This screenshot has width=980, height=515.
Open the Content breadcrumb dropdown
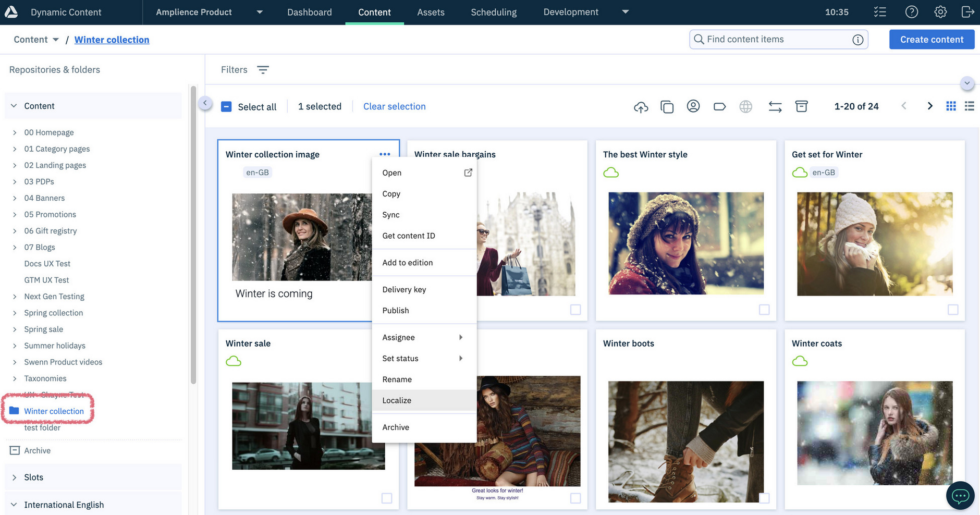(x=55, y=40)
